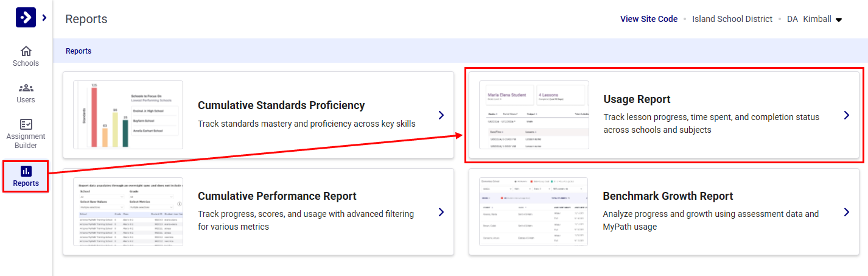This screenshot has width=868, height=276.
Task: Open the Users group icon
Action: coord(26,88)
